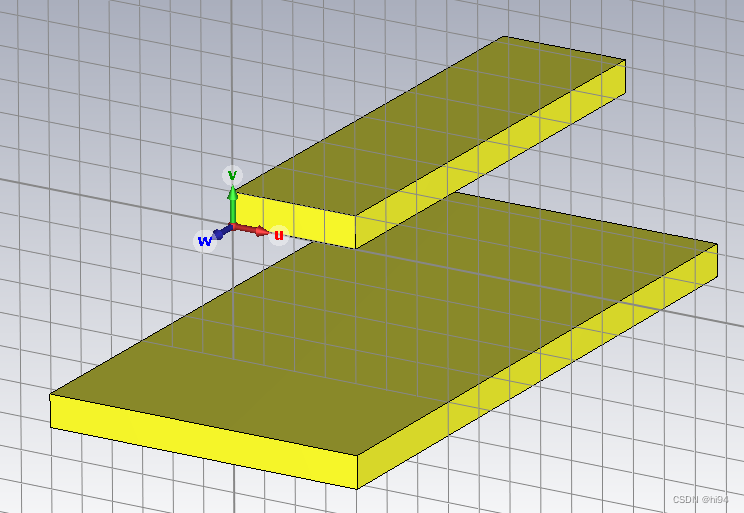Click the u axis label
Image resolution: width=744 pixels, height=513 pixels.
pos(279,235)
